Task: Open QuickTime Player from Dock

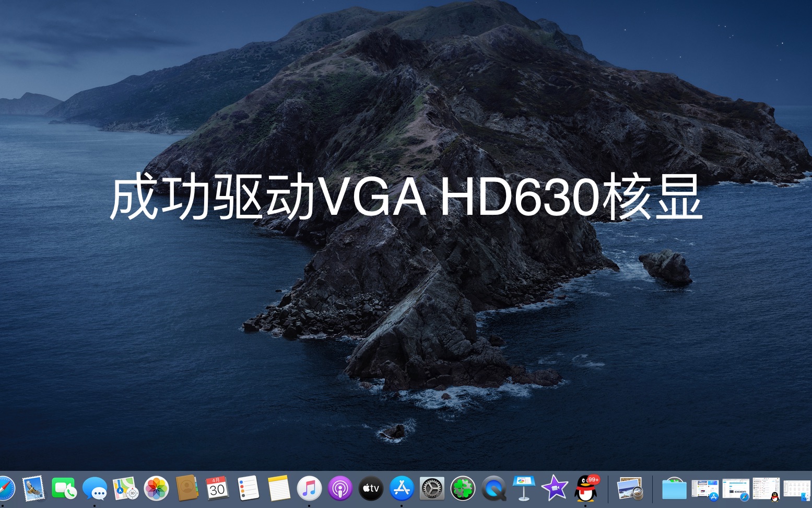Action: 493,489
